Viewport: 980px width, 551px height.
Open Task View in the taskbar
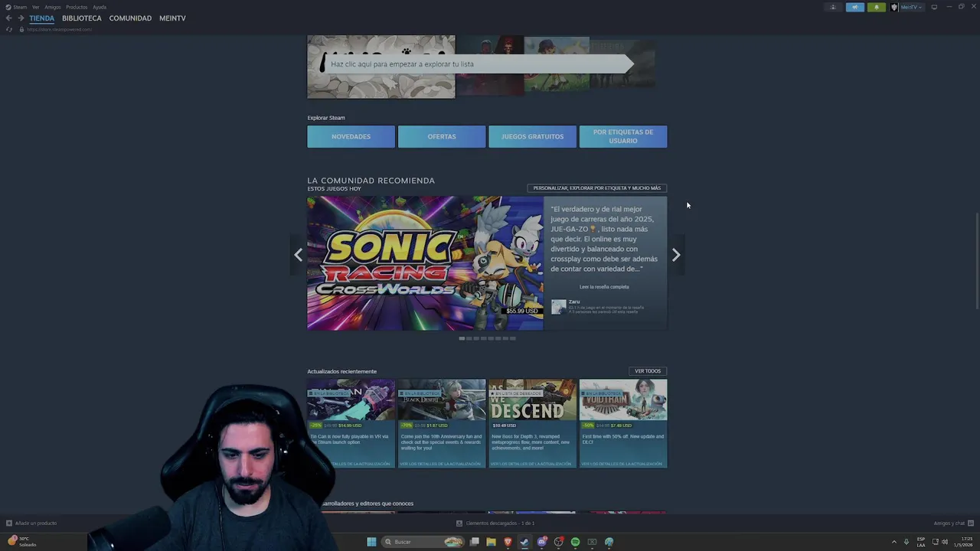click(x=475, y=542)
